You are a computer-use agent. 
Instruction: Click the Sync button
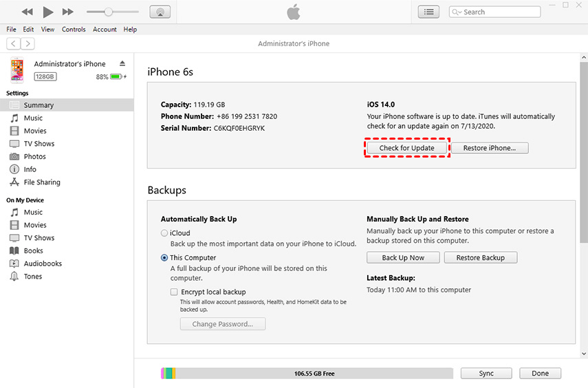(x=486, y=374)
